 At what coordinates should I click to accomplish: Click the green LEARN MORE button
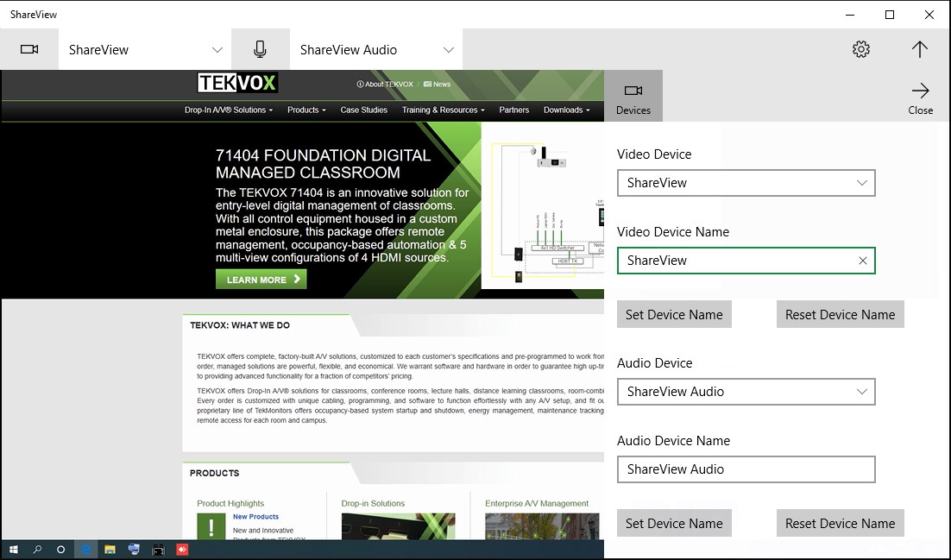(261, 279)
